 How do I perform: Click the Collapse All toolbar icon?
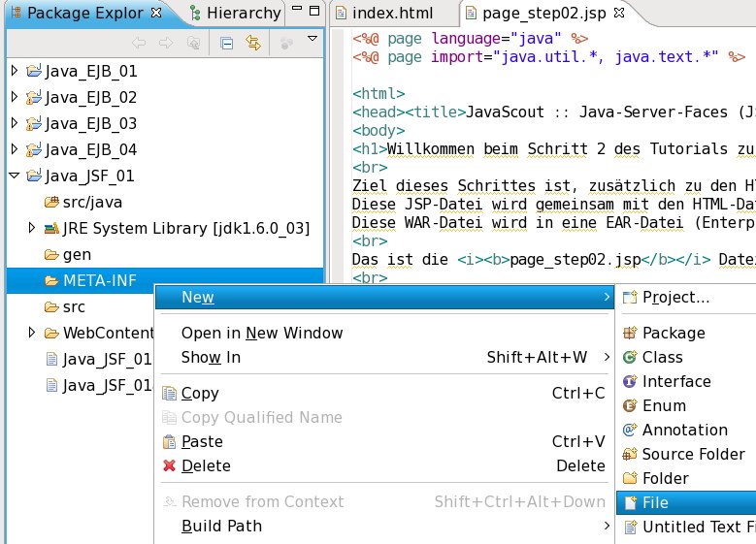pos(226,43)
